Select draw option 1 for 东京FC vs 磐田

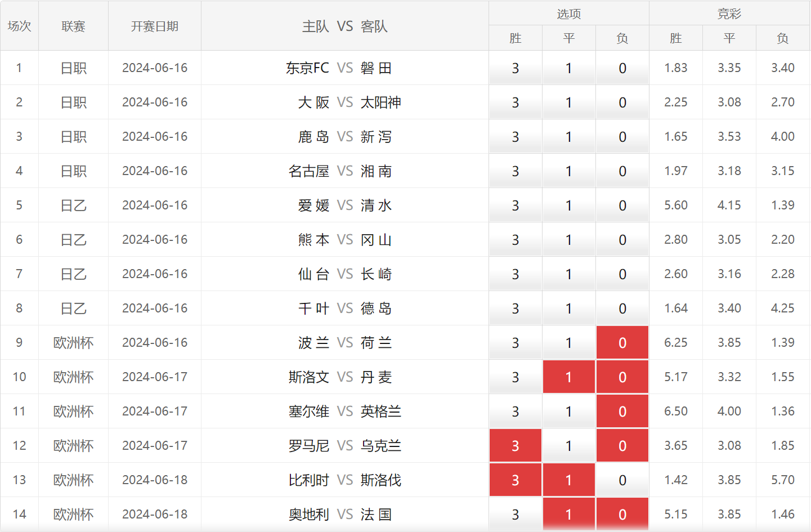569,68
